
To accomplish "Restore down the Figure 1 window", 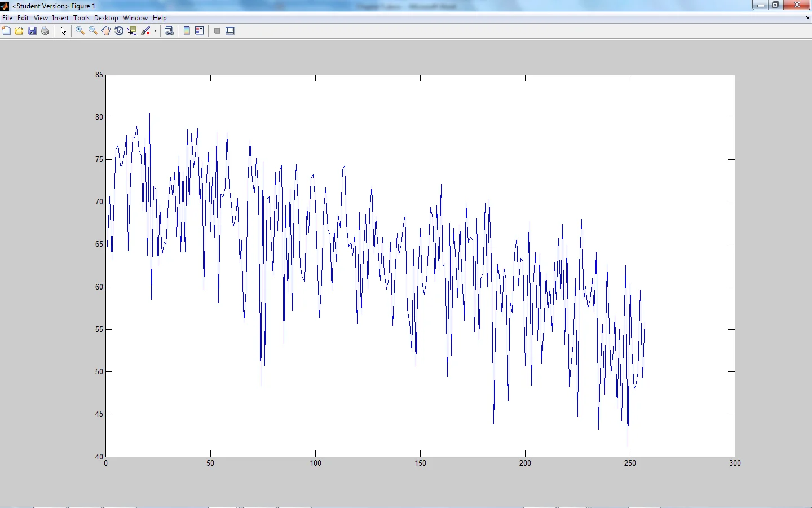I will 775,5.
